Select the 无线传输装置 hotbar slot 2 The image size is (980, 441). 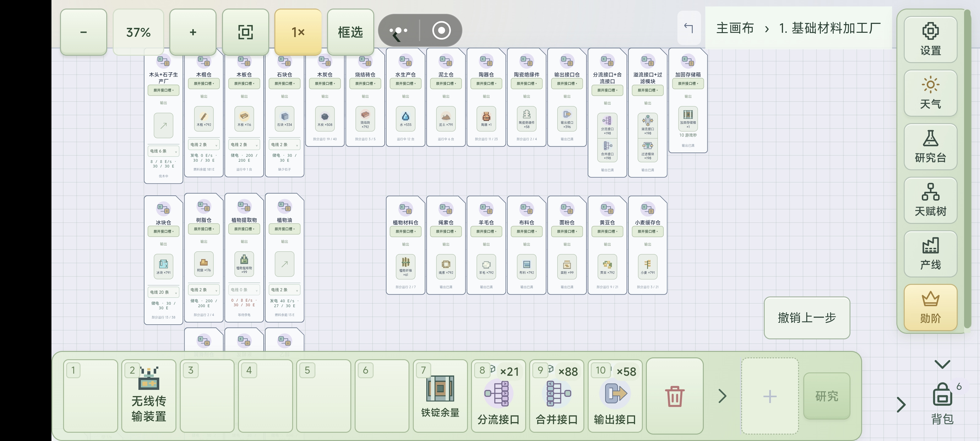click(149, 396)
